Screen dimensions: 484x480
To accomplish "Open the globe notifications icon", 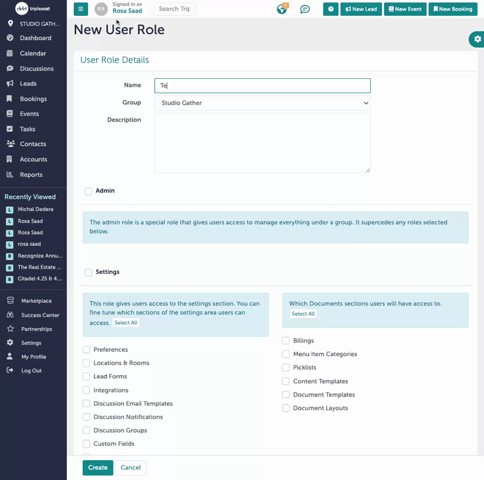I will click(282, 9).
